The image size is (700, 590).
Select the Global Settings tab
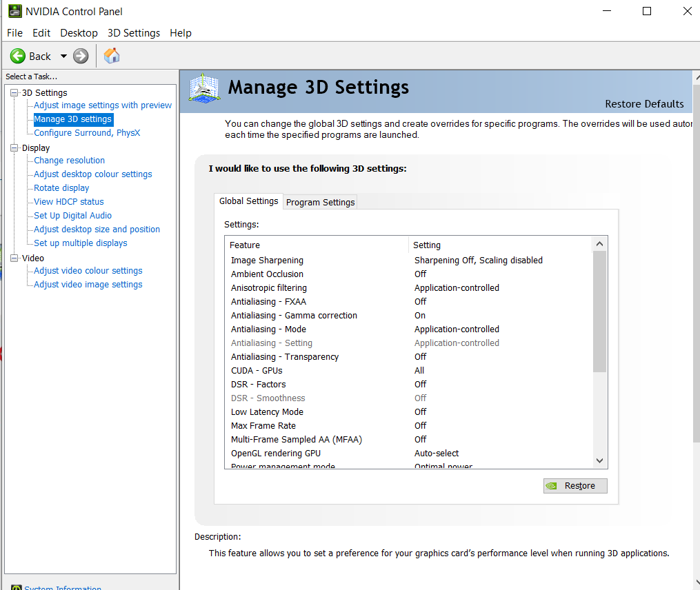tap(249, 201)
